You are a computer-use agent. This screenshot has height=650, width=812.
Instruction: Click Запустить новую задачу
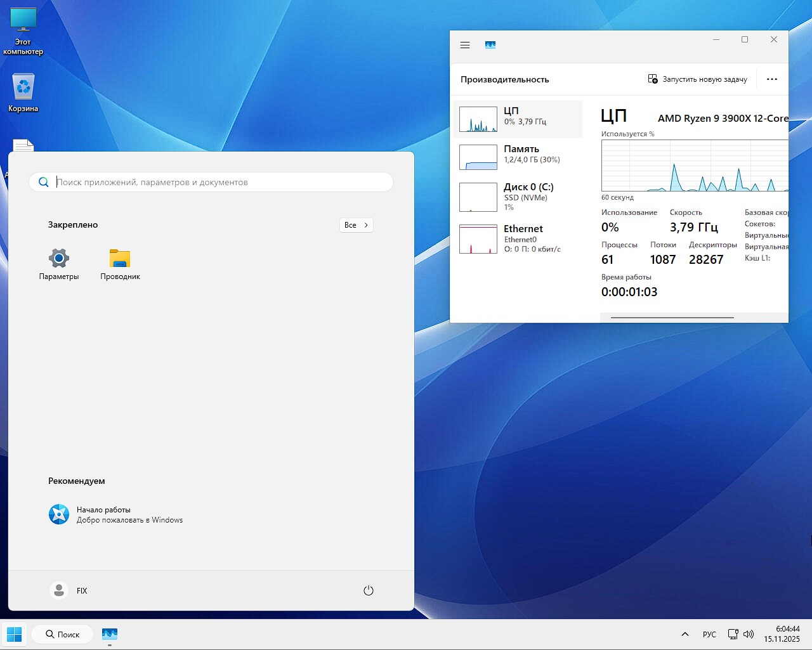click(x=697, y=79)
